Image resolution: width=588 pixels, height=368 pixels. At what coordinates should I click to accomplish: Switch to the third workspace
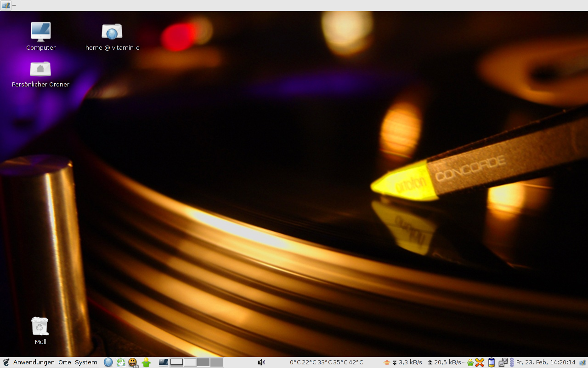[204, 362]
